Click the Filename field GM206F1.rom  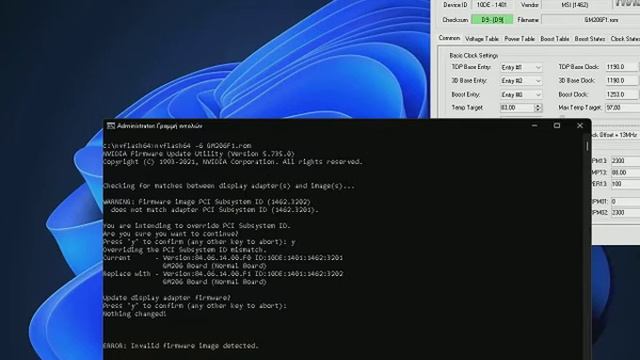(591, 20)
